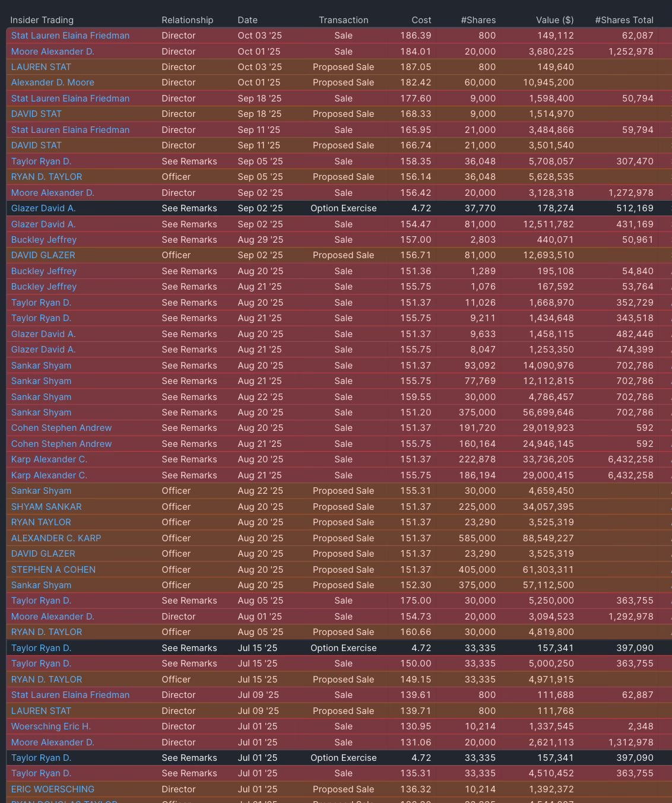Open the Woersching Eric H. insider link
This screenshot has width=672, height=803.
[x=51, y=726]
